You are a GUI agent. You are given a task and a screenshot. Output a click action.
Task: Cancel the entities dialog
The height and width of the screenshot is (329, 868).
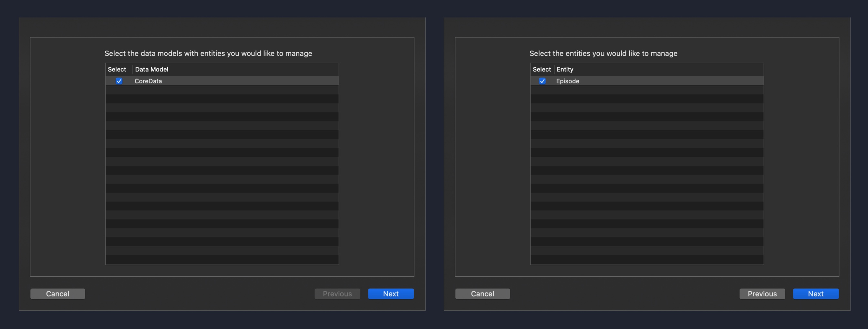[x=482, y=293]
